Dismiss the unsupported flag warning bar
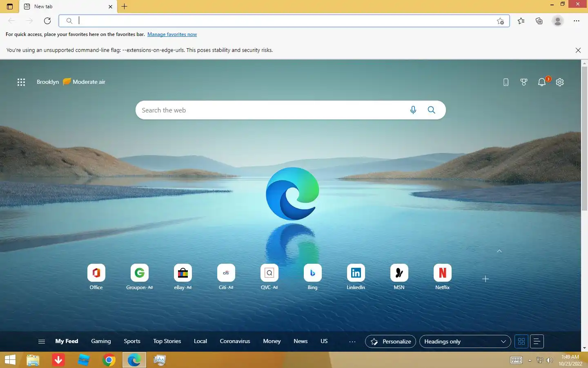 (x=578, y=50)
